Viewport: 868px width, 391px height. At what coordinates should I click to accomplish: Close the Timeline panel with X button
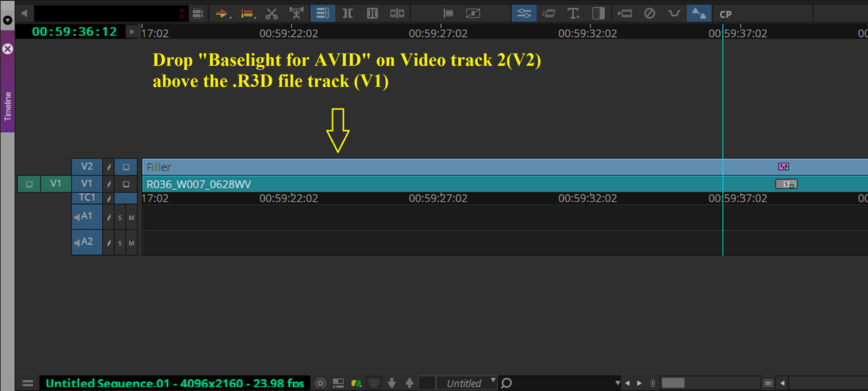[x=7, y=49]
